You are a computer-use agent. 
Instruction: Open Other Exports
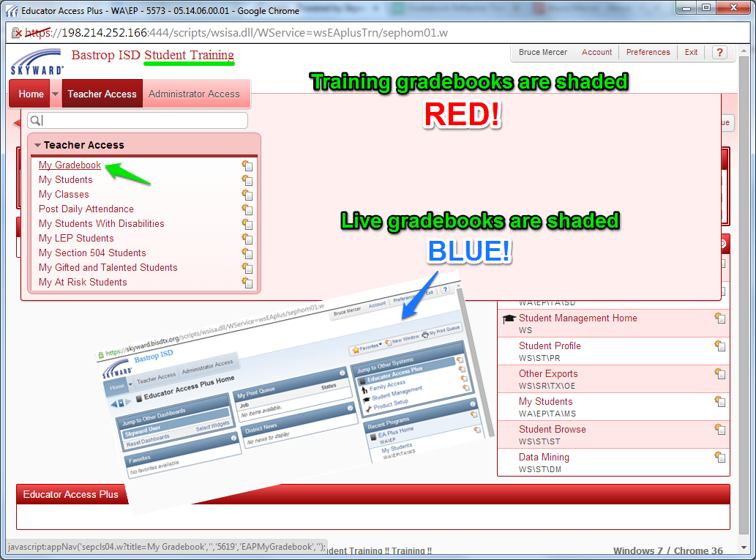[548, 374]
